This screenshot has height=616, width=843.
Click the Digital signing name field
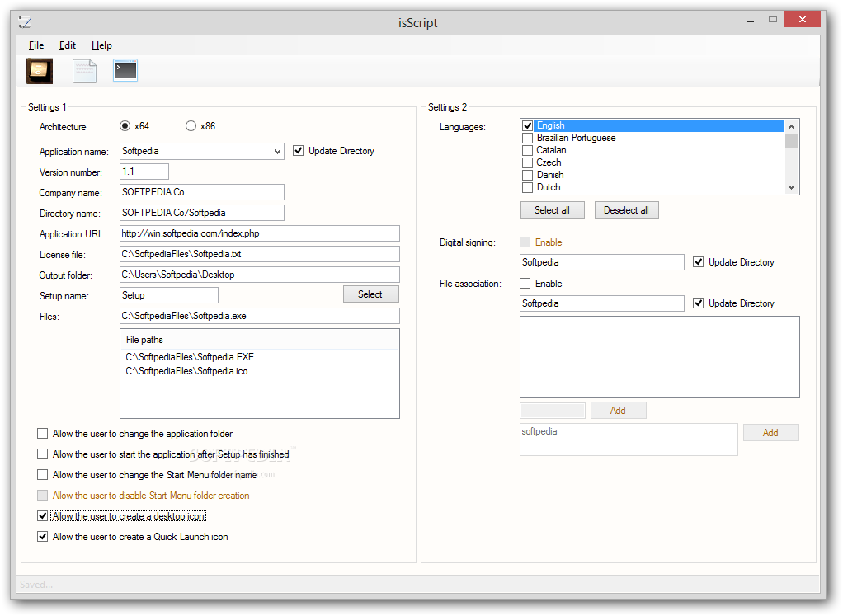click(601, 262)
